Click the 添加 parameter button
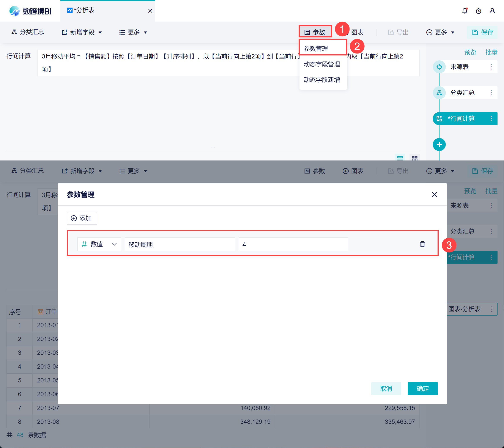Viewport: 504px width, 448px height. 82,218
